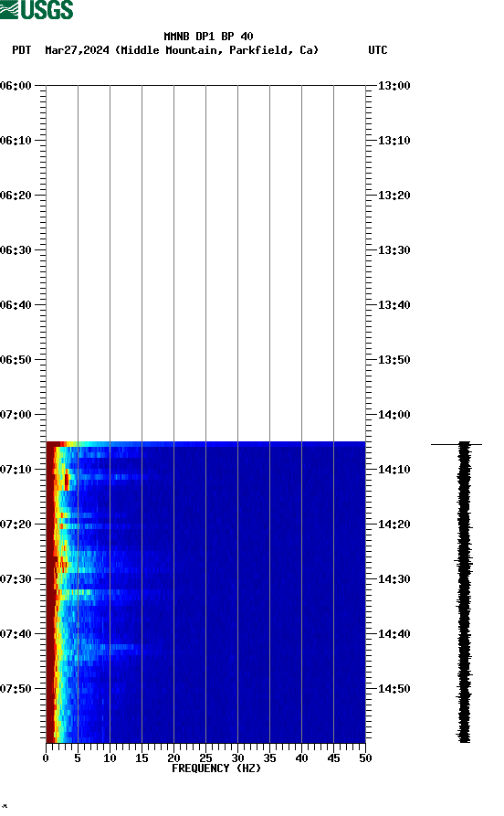
Task: Click the '50' frequency axis label
Action: tap(365, 758)
